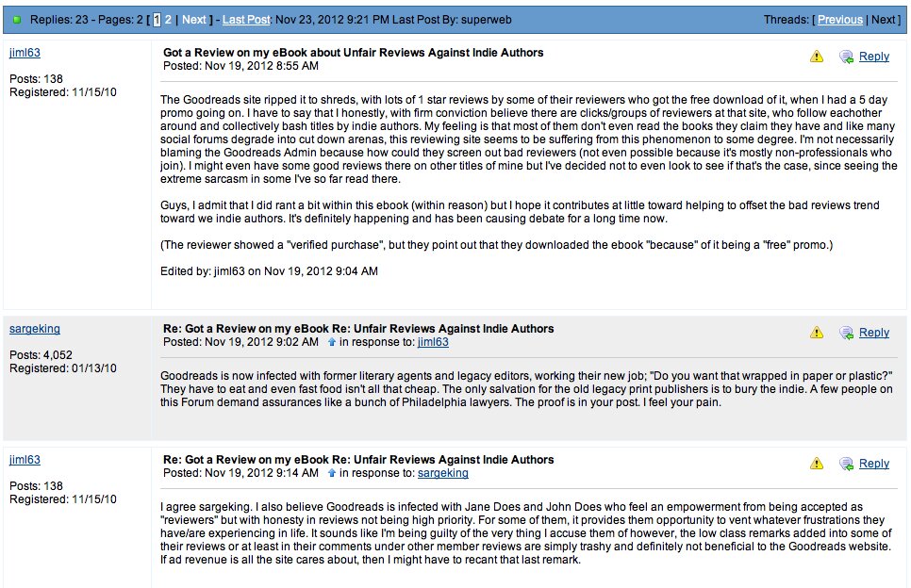911x588 pixels.
Task: Open sargeking's profile from the author column
Action: (35, 329)
